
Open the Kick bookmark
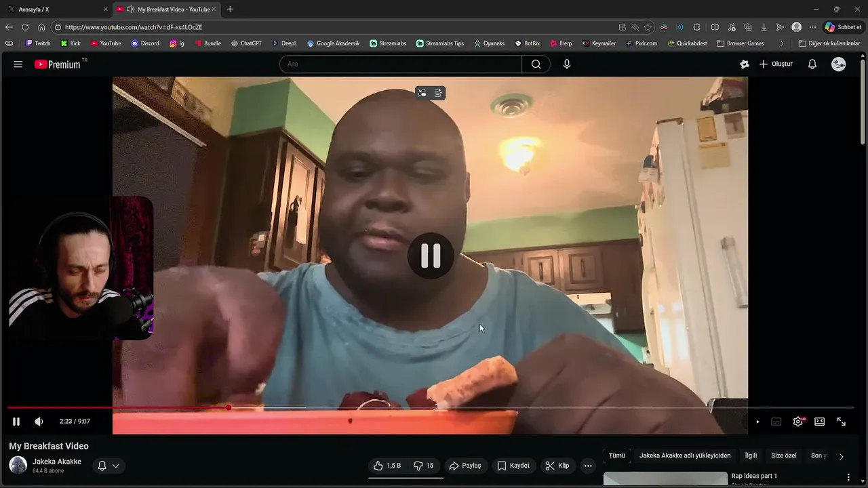(71, 43)
